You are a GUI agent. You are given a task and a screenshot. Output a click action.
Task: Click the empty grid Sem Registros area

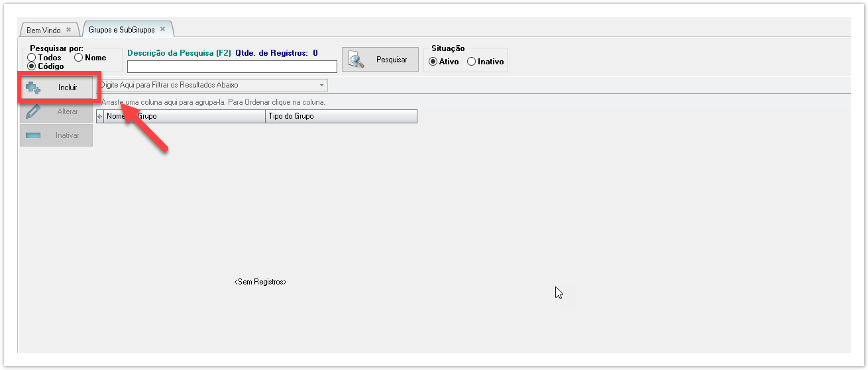click(260, 282)
